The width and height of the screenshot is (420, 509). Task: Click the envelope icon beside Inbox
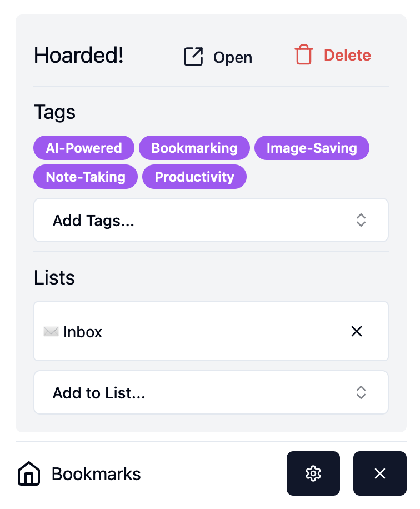coord(52,331)
